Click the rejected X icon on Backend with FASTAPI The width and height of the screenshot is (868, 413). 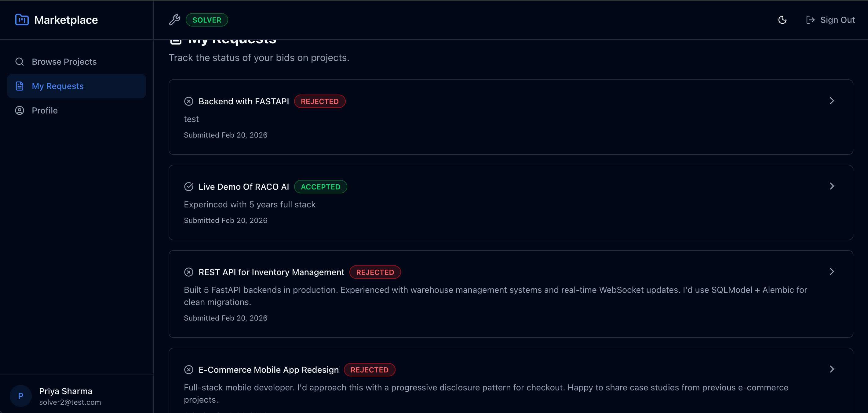click(x=189, y=101)
